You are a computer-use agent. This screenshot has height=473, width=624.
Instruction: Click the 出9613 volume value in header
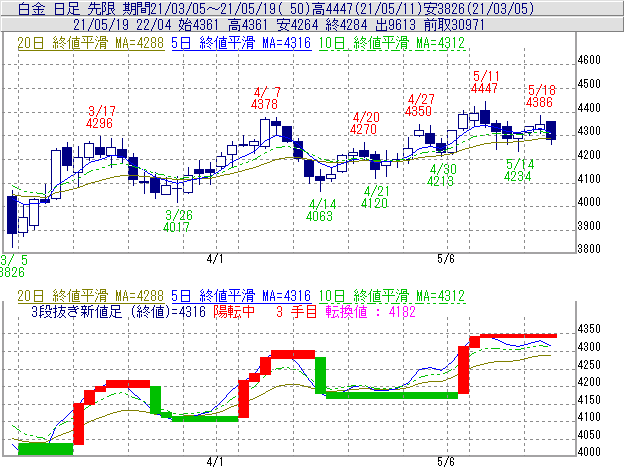click(x=396, y=25)
